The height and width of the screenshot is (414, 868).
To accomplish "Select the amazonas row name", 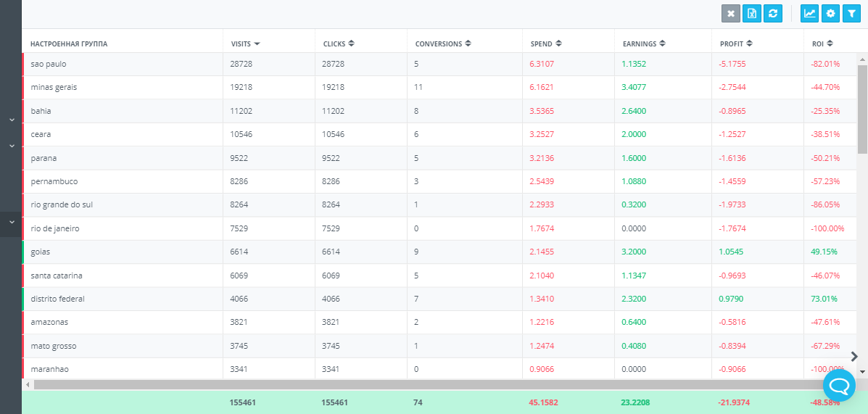I will tap(49, 322).
